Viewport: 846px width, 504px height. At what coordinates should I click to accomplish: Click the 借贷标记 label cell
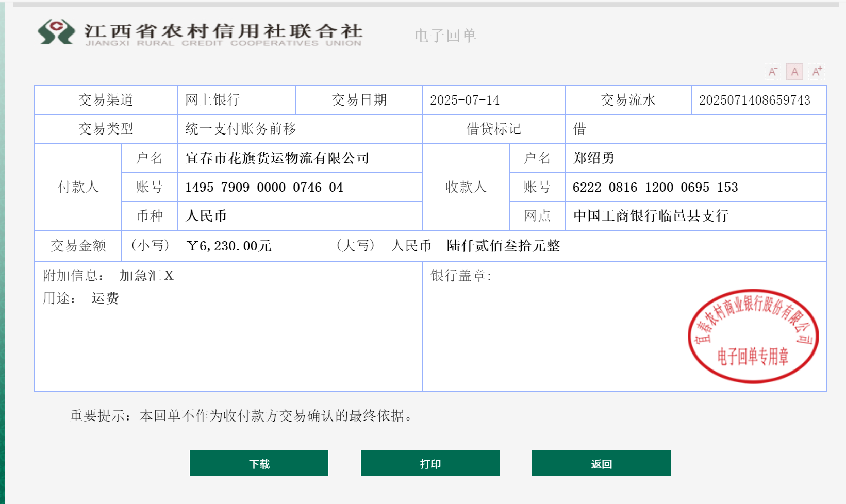494,129
